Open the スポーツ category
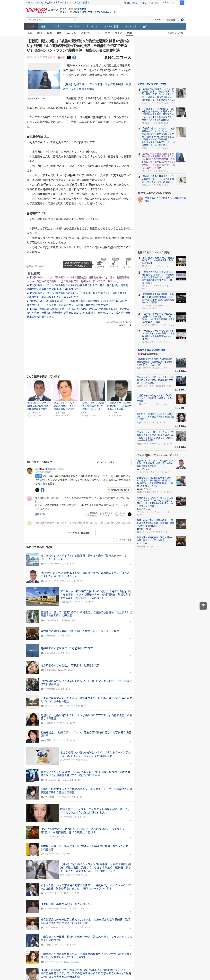Image resolution: width=210 pixels, height=980 pixels. click(86, 33)
